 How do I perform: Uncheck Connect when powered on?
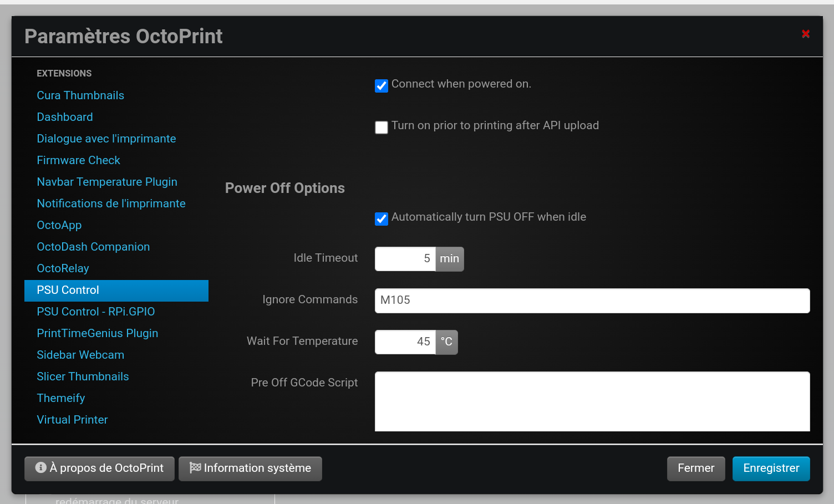coord(382,86)
